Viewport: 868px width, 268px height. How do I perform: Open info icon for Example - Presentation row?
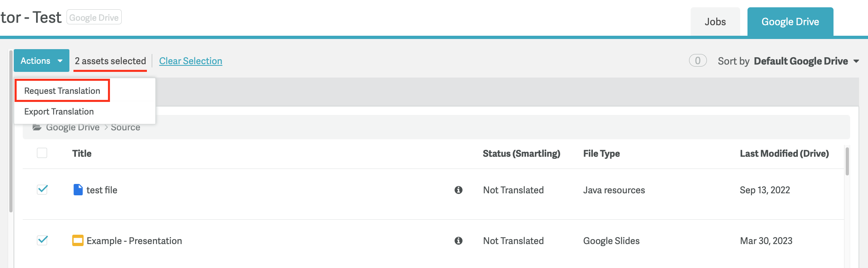coord(459,240)
